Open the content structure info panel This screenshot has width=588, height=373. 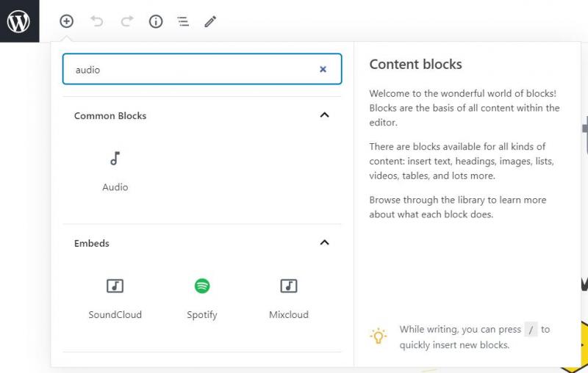[x=156, y=21]
